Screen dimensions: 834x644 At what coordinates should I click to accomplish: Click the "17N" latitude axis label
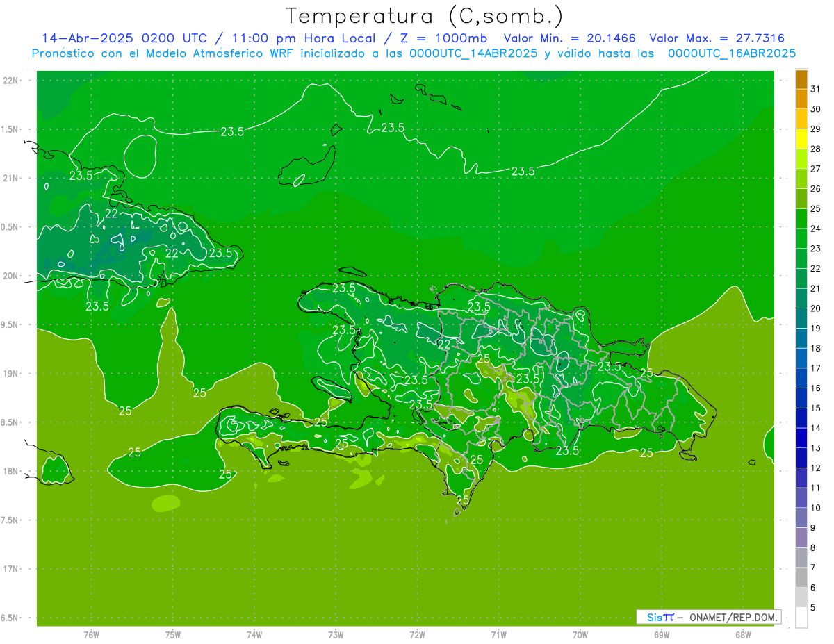pyautogui.click(x=11, y=569)
